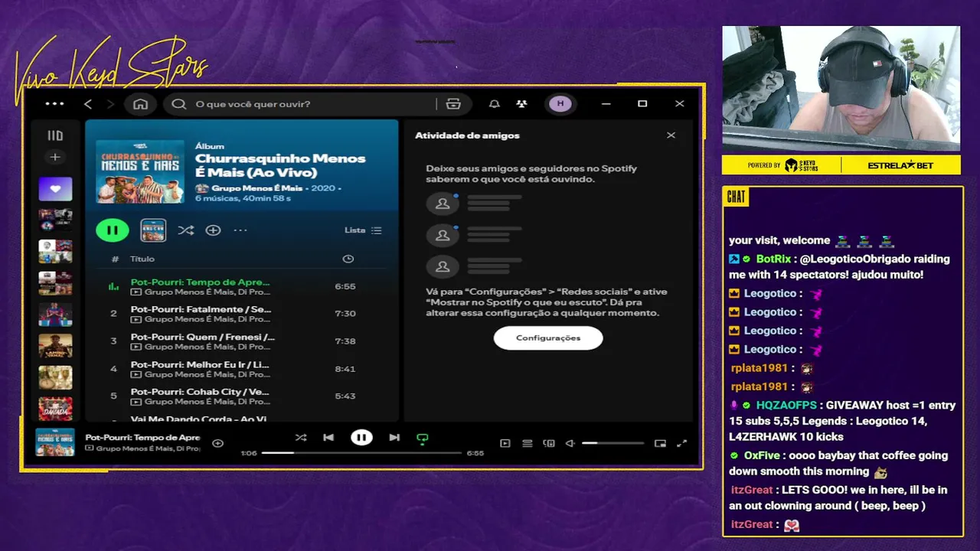Click the now-playing cover in bottom bar
This screenshot has height=551, width=980.
click(55, 442)
